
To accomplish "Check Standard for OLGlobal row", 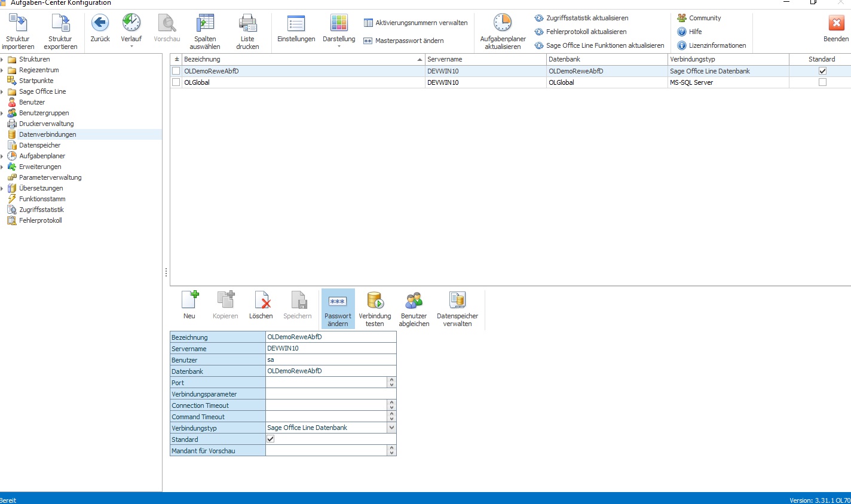I will pos(822,82).
